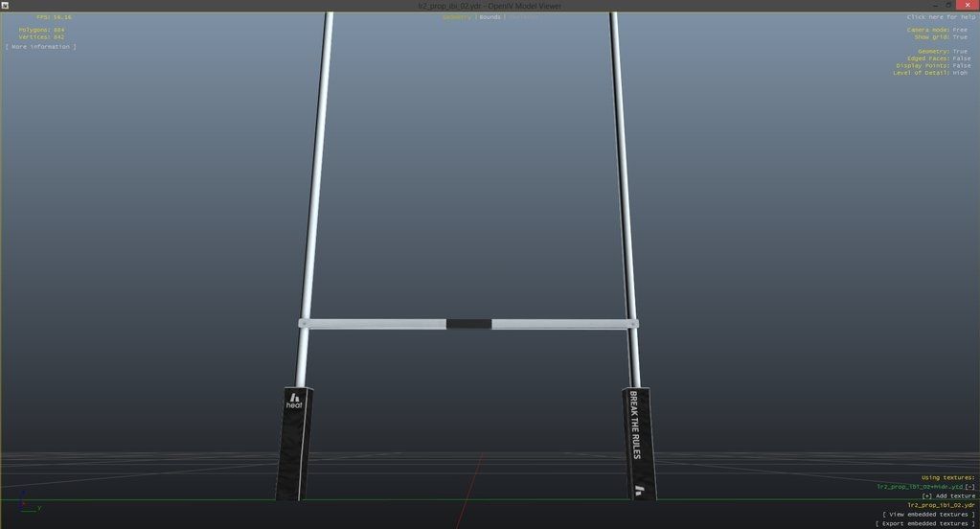Click the XYZ axis gizmo
980x529 pixels.
tap(29, 502)
